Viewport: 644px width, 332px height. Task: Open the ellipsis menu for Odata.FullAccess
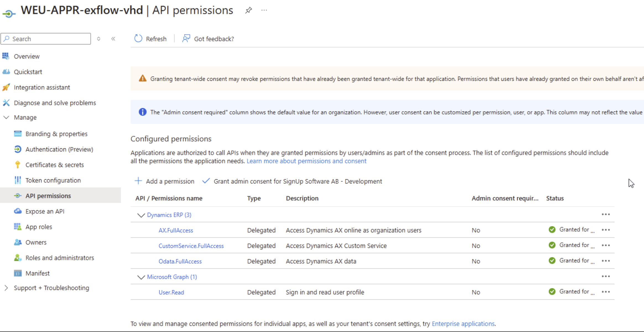coord(606,261)
